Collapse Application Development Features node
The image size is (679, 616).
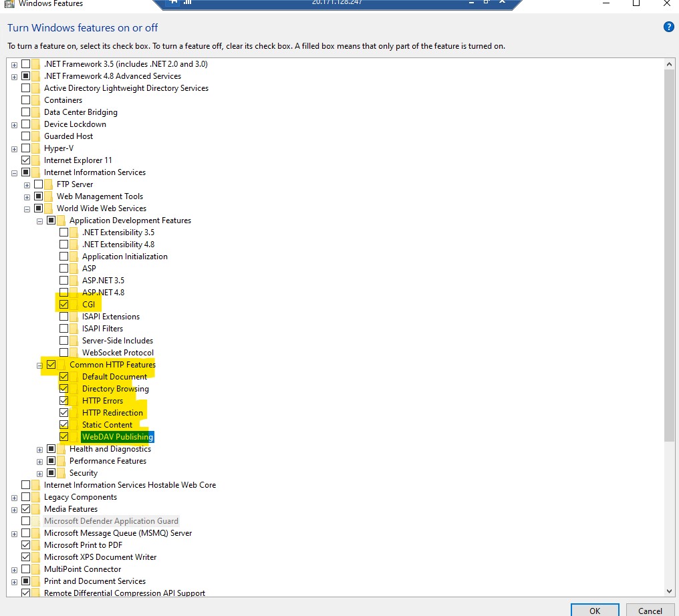[x=39, y=221]
